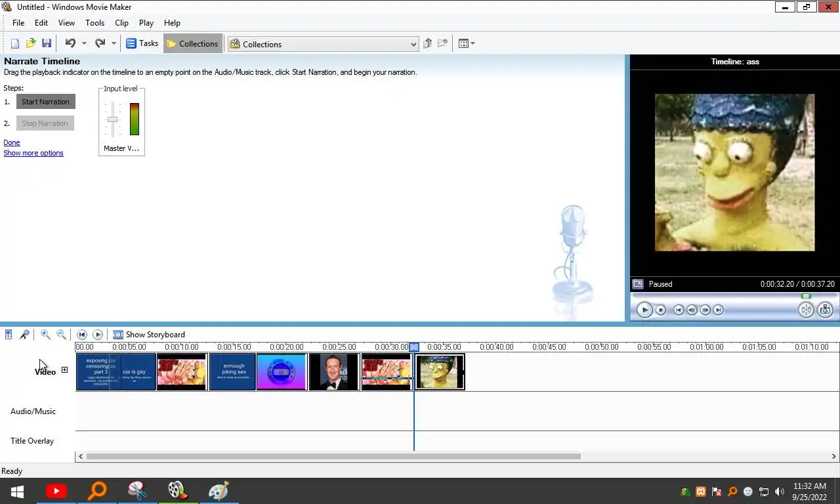Click the monitor Forward button

pyautogui.click(x=719, y=310)
